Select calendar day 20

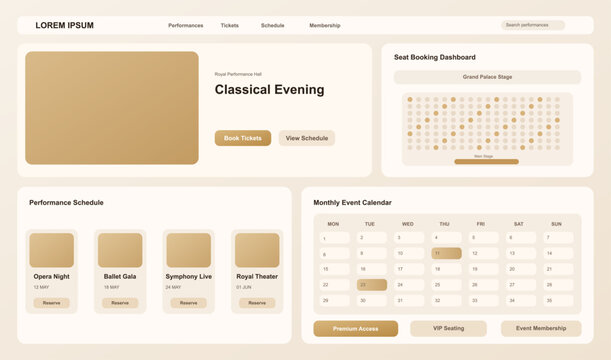tap(521, 269)
